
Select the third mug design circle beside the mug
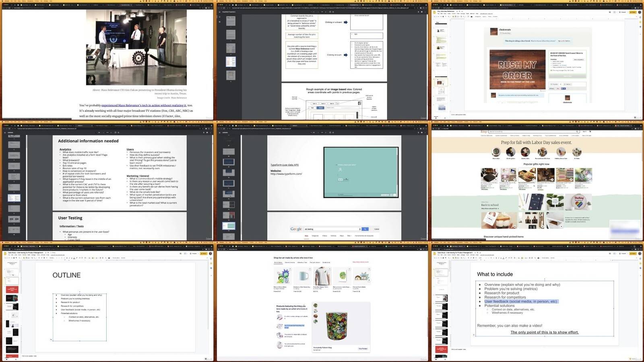pos(316,316)
